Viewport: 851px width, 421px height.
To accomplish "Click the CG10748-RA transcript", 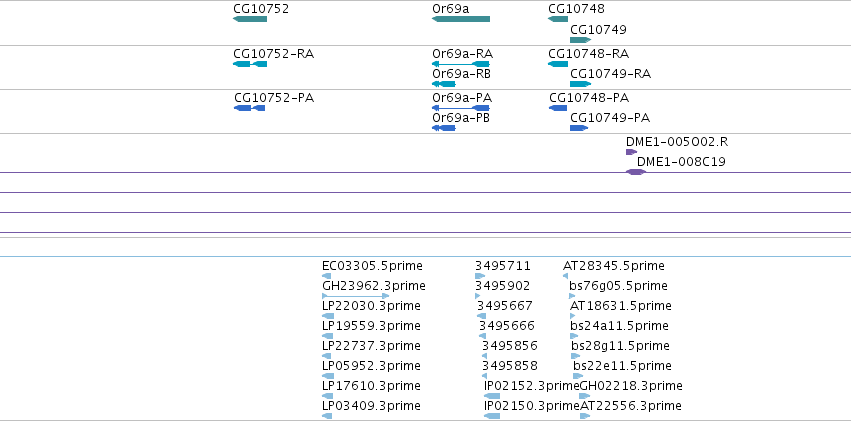I will click(x=558, y=64).
